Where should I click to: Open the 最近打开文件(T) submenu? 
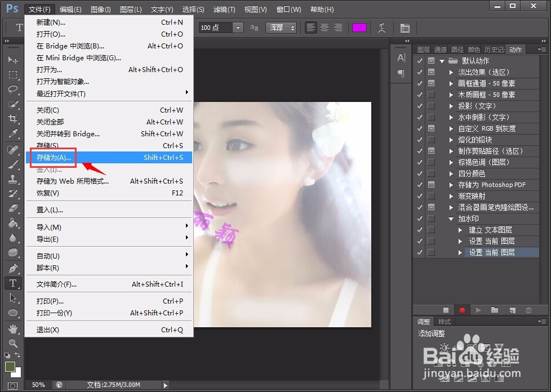point(109,94)
